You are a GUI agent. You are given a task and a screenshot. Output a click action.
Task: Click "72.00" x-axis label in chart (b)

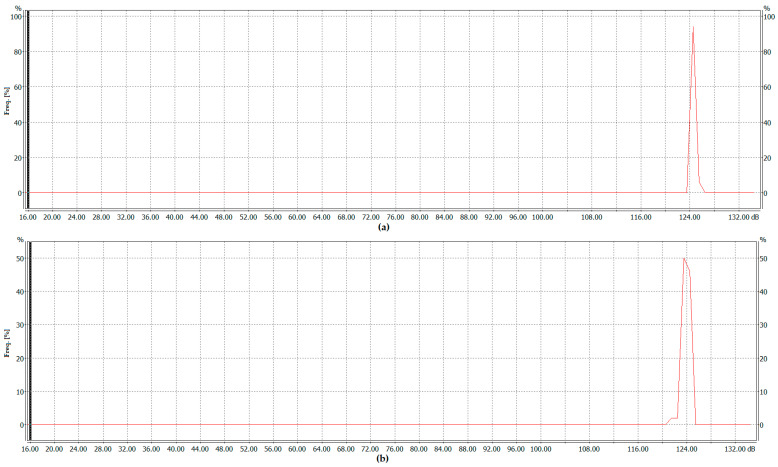pos(370,449)
